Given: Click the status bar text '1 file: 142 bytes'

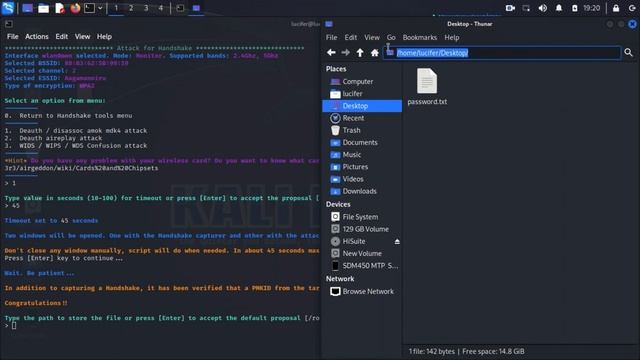Looking at the screenshot, I should tap(431, 351).
